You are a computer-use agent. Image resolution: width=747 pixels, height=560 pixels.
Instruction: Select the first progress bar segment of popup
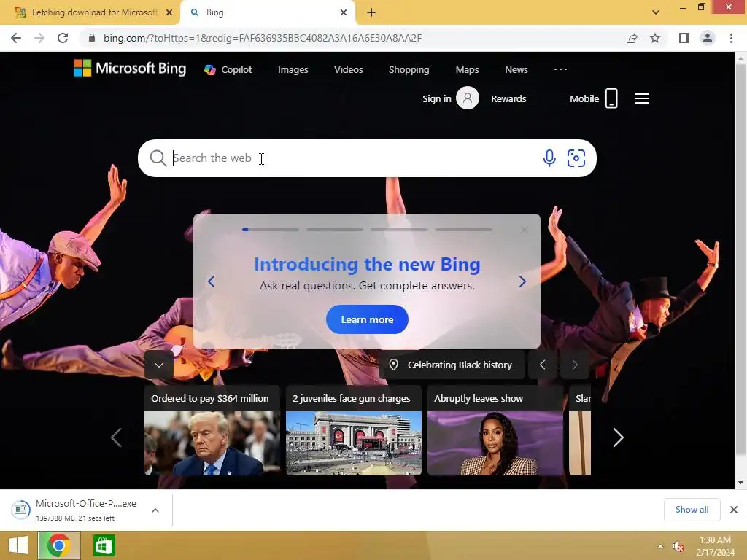click(271, 230)
